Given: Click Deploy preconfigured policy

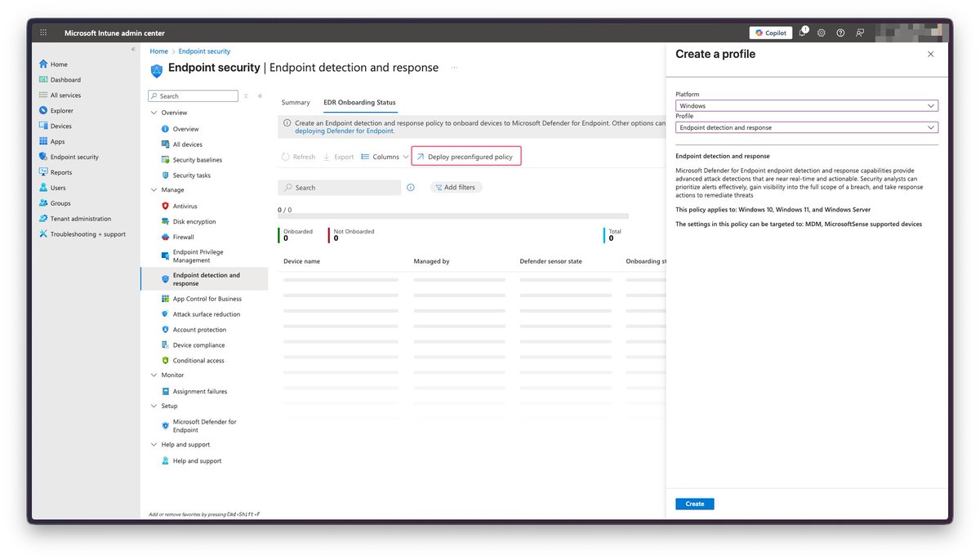Looking at the screenshot, I should click(x=465, y=157).
